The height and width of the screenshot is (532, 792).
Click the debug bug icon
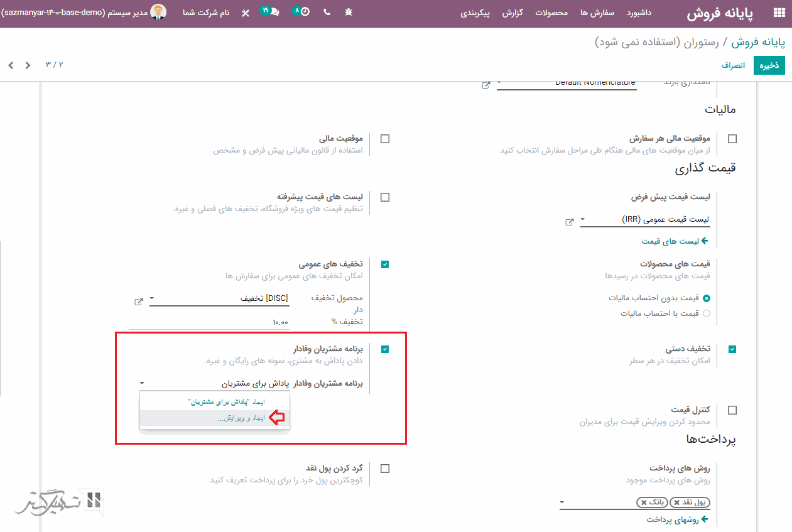click(349, 13)
